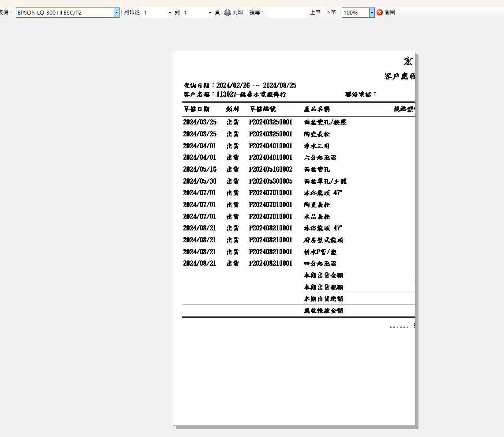Click the date 2024/05/16

[200, 169]
